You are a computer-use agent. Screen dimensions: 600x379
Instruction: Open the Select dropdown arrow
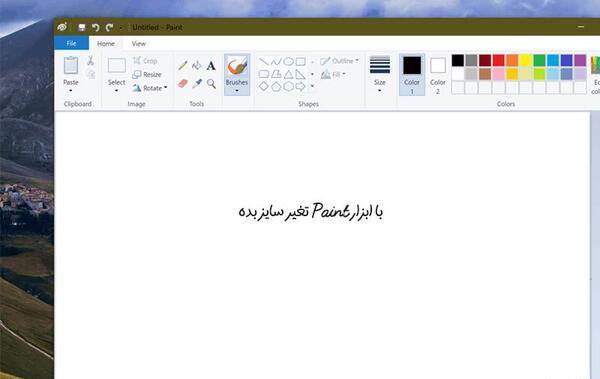point(116,91)
